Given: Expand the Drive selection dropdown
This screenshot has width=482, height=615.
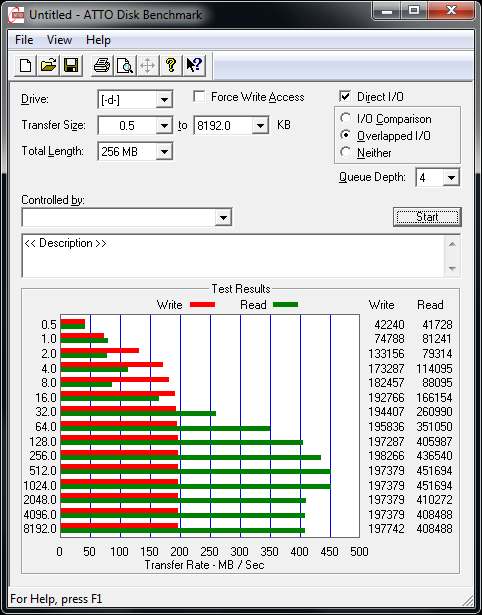Looking at the screenshot, I should pyautogui.click(x=164, y=100).
